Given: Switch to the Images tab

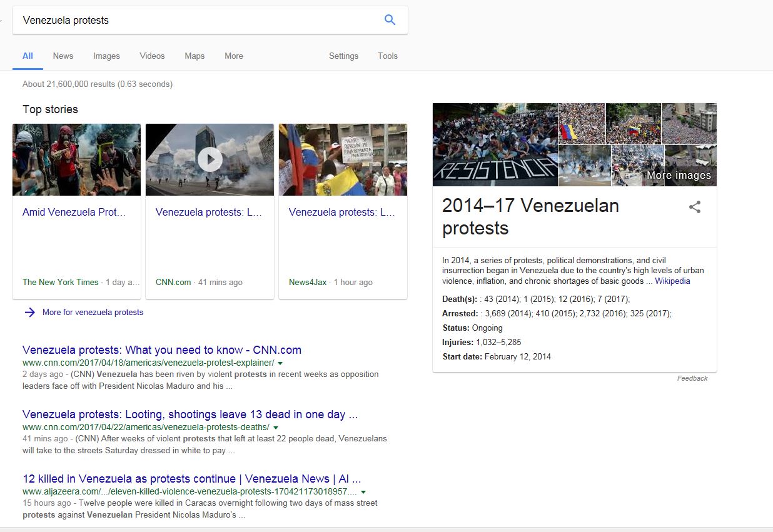Looking at the screenshot, I should [x=106, y=56].
